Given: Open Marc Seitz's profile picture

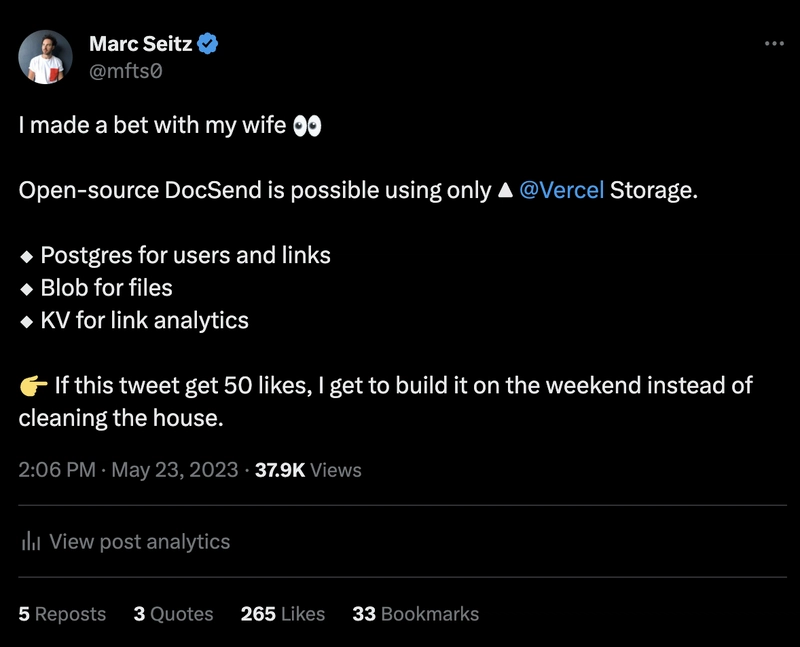Looking at the screenshot, I should pos(46,56).
